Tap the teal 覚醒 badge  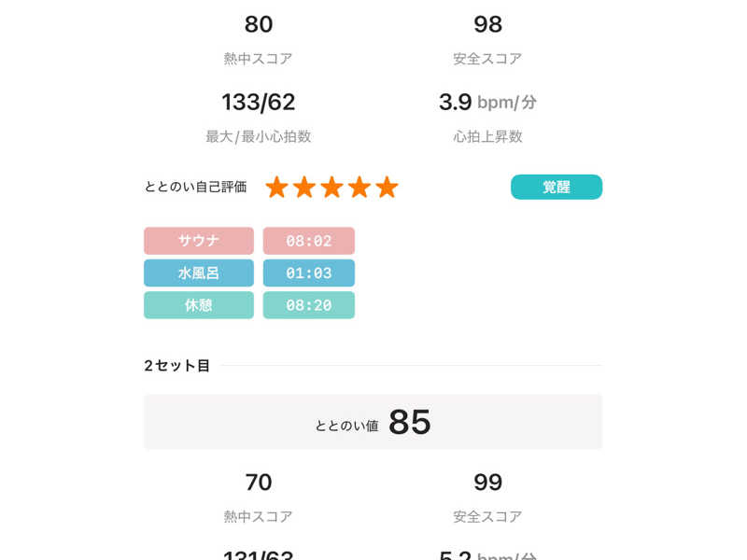[556, 187]
